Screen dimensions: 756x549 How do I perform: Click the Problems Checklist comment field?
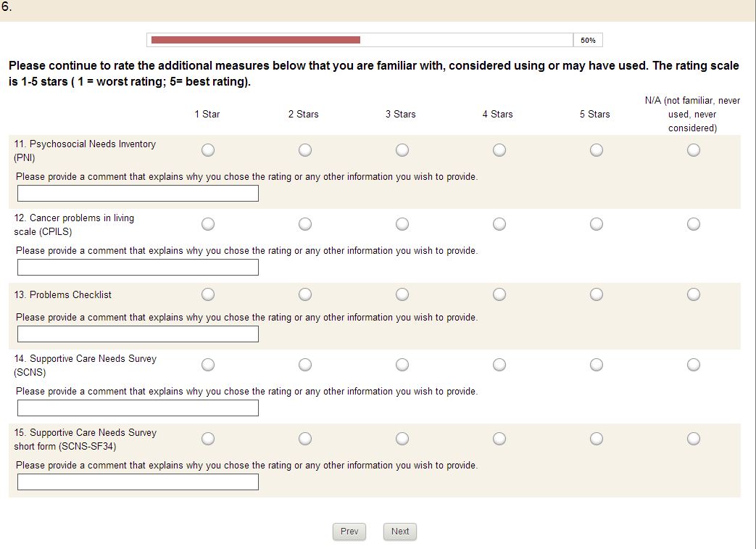point(138,334)
